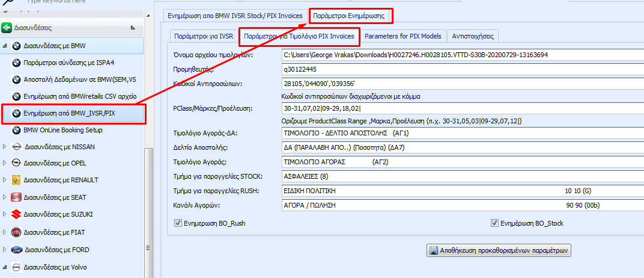Expand the Διασυνδέσεις με SEAT node
644x278 pixels.
tap(5, 197)
